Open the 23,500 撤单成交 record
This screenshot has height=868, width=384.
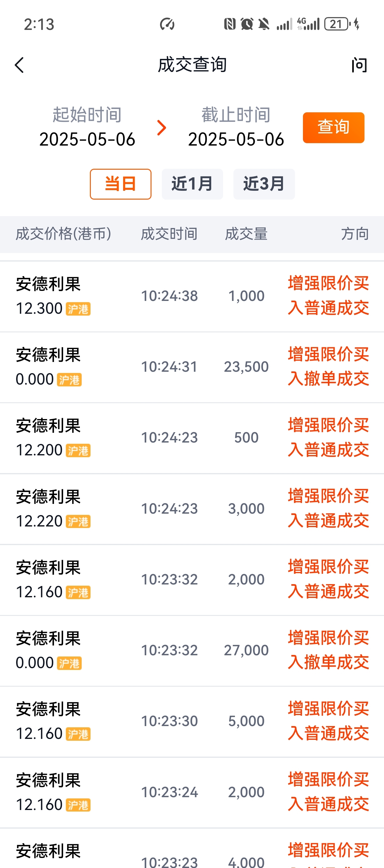pyautogui.click(x=192, y=367)
